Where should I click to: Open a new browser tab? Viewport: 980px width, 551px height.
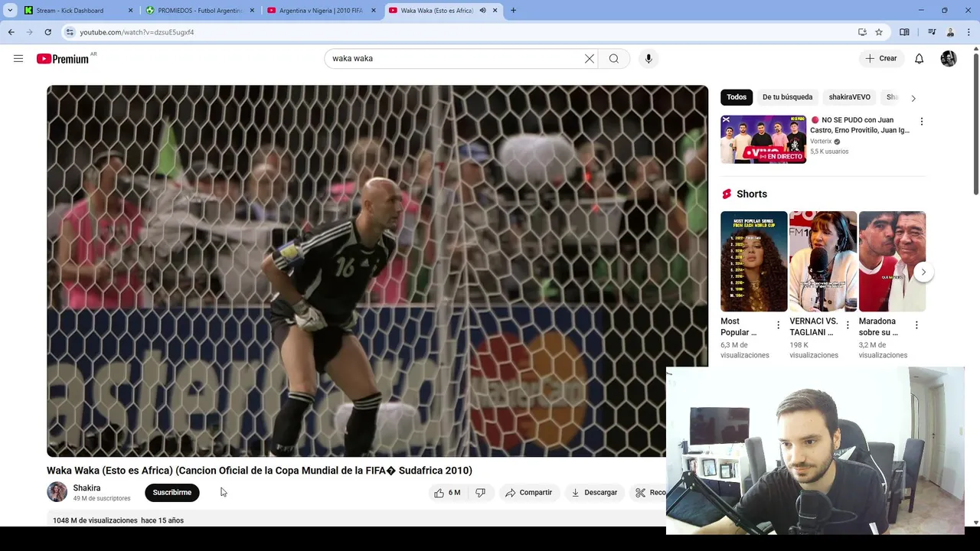(513, 11)
